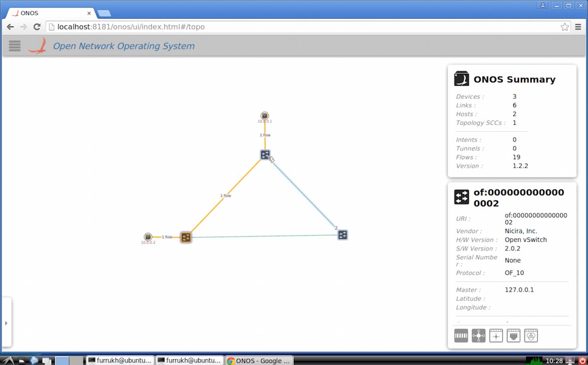Select the highlighted blue desktop pager workspace
Screen dimensions: 588x365
(62, 360)
